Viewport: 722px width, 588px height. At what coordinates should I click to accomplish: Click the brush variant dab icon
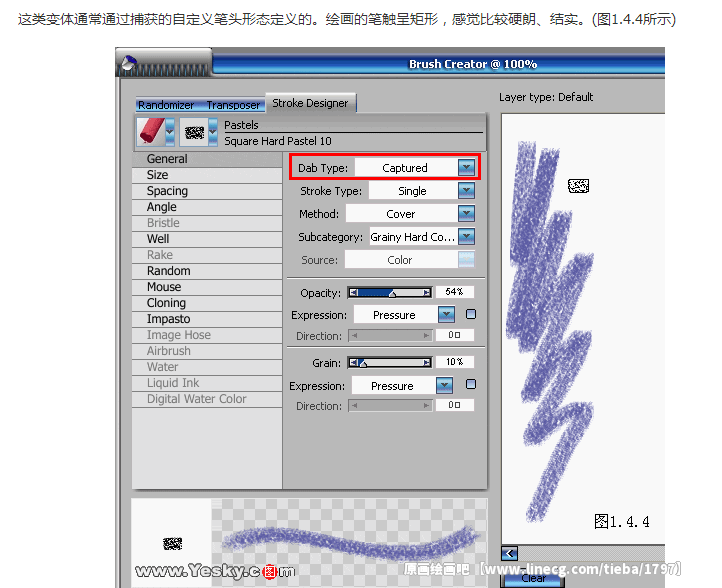[x=194, y=133]
